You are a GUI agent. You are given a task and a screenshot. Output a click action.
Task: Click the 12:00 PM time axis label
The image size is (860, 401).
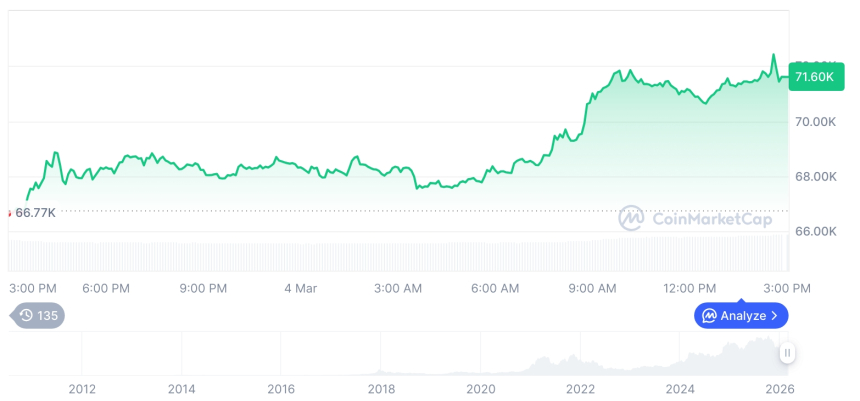coord(690,288)
